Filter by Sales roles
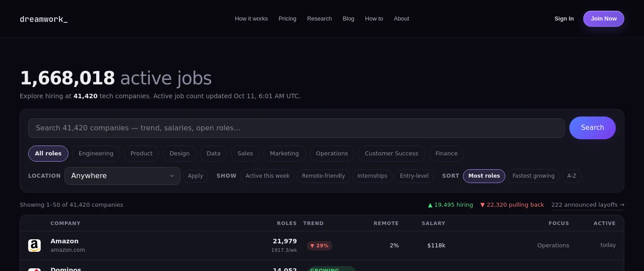This screenshot has width=644, height=271. [245, 154]
